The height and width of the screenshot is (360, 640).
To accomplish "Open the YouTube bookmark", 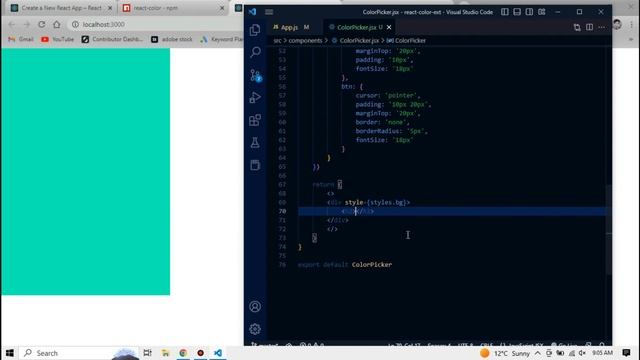I will [x=58, y=39].
